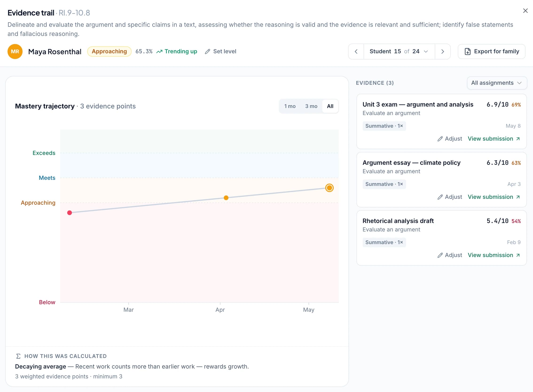The height and width of the screenshot is (392, 533).
Task: Switch chart range to 1 mo
Action: [290, 106]
